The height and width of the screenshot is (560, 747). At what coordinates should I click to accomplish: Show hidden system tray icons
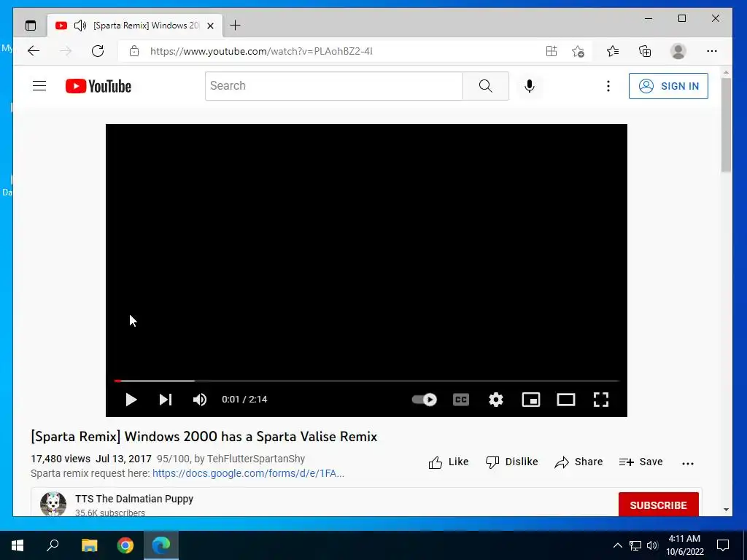pos(617,545)
